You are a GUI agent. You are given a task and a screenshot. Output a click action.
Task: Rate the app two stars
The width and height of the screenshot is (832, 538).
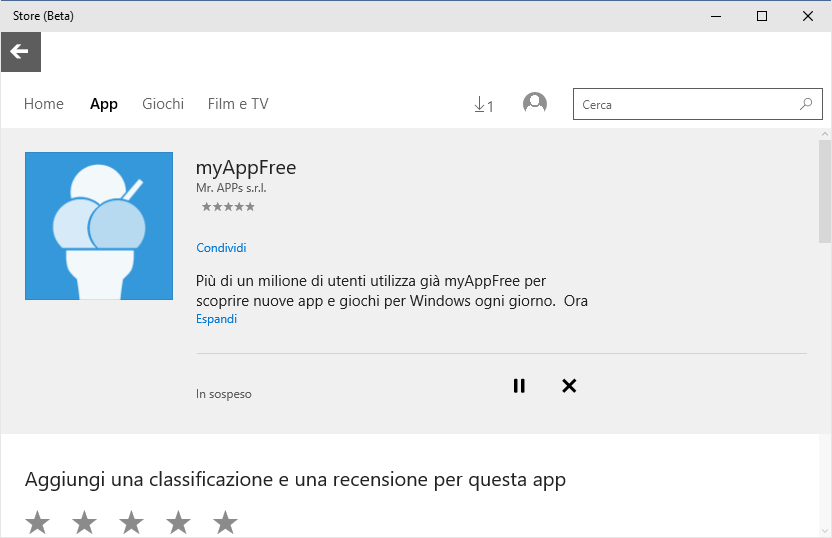[x=84, y=522]
